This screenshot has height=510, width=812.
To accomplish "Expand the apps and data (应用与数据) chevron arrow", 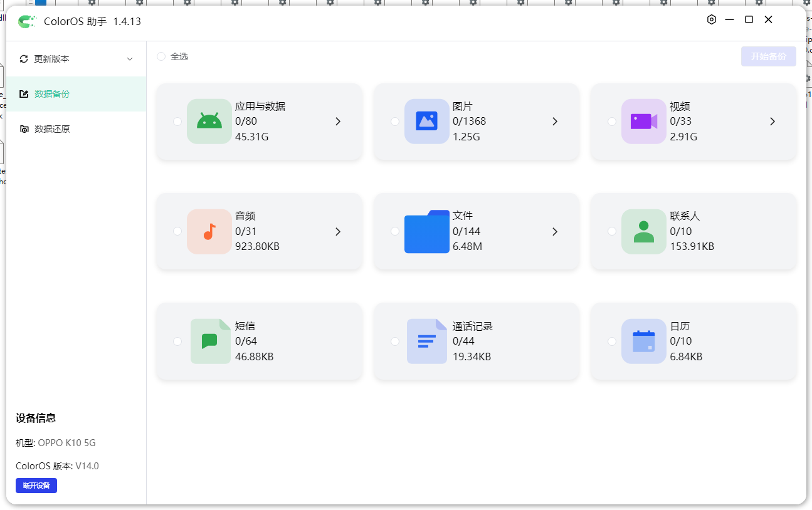I will point(338,122).
